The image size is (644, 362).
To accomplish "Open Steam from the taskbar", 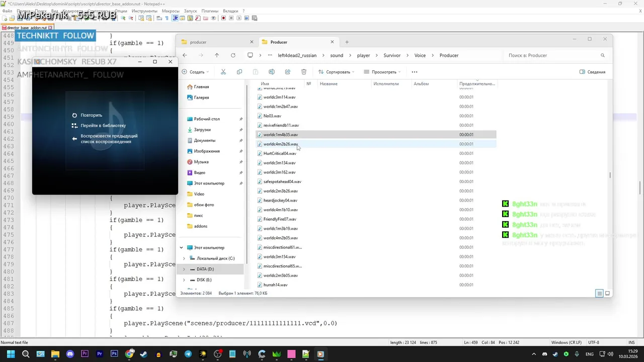I will (x=144, y=354).
